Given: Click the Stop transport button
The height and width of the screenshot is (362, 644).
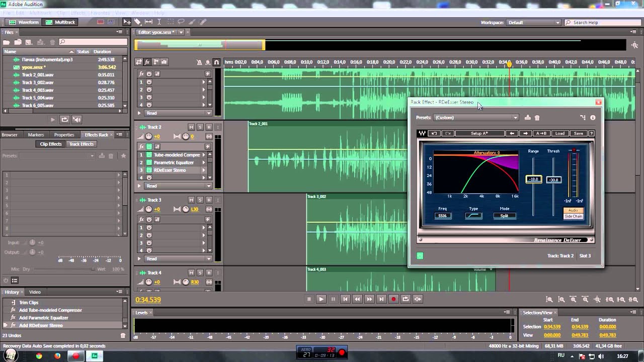Looking at the screenshot, I should pyautogui.click(x=309, y=299).
